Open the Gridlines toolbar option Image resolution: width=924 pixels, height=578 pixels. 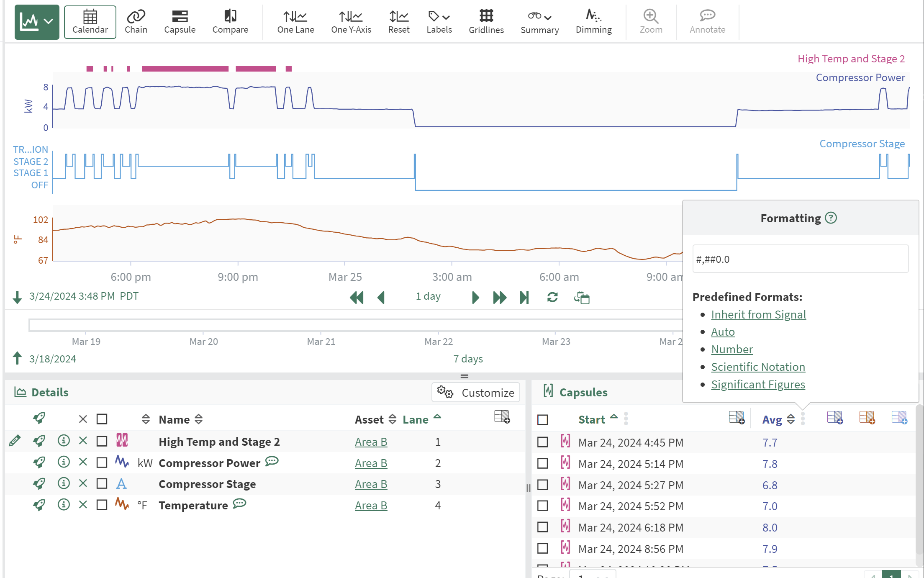(x=486, y=22)
